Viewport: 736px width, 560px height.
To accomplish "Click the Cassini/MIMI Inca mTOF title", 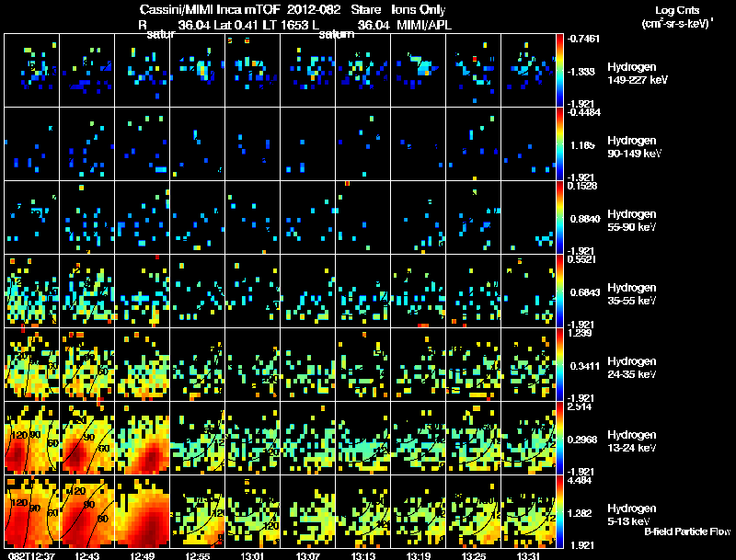I will (x=210, y=9).
